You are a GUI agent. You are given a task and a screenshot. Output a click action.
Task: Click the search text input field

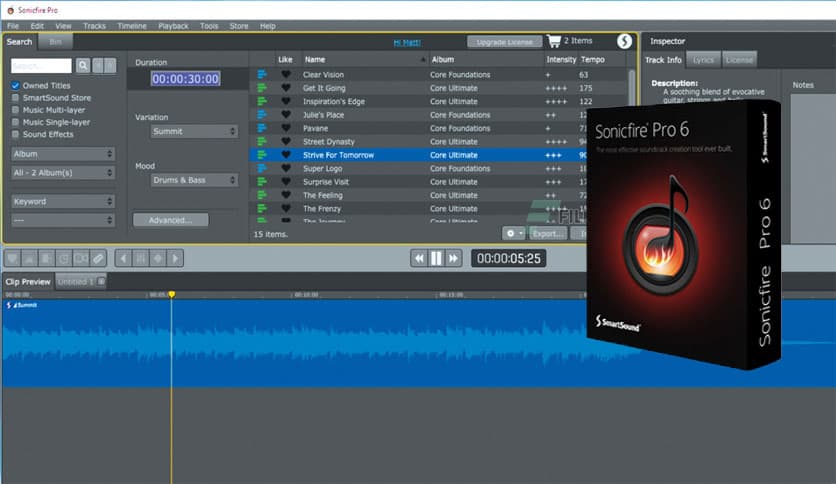click(x=41, y=66)
